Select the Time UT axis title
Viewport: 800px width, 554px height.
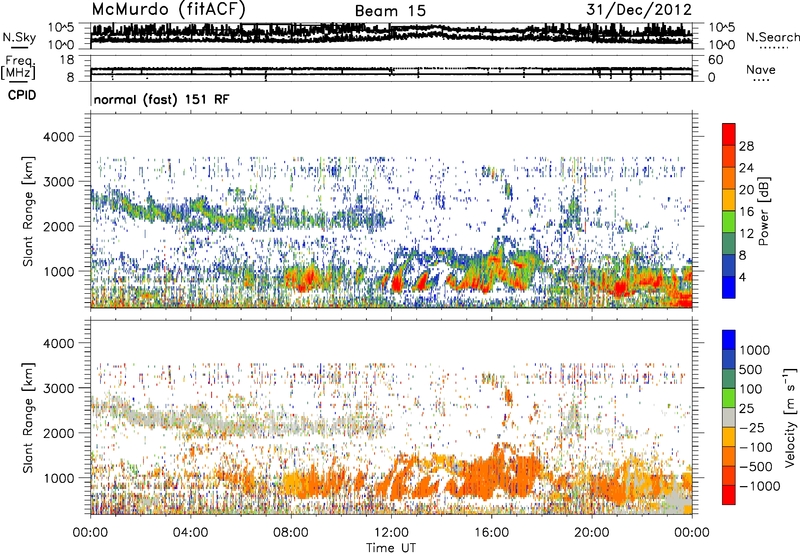(x=391, y=548)
